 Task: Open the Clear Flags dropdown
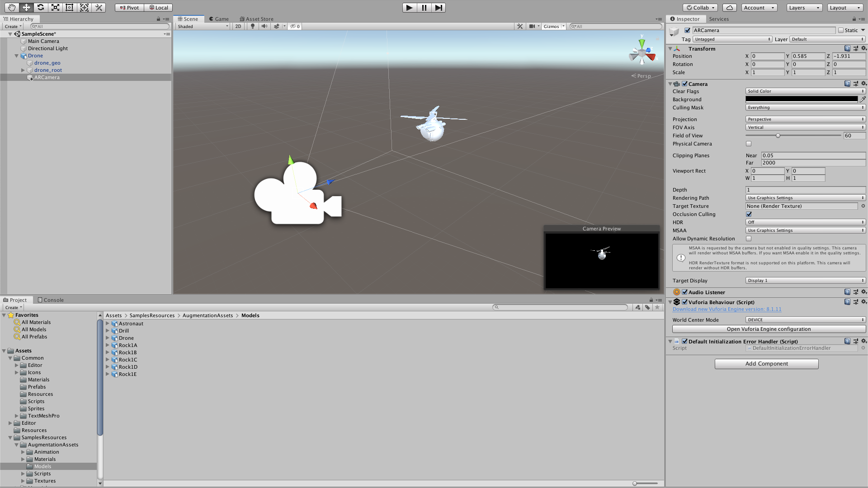coord(805,91)
